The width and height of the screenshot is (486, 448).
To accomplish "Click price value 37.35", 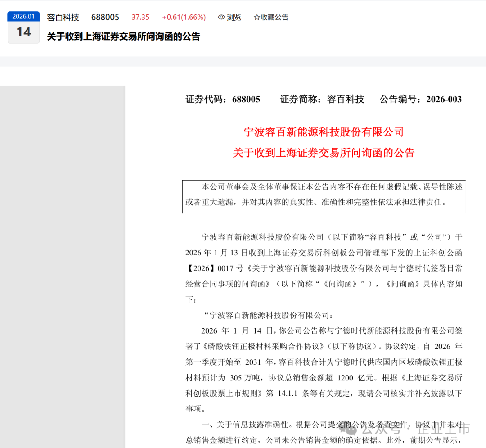I will click(x=140, y=18).
